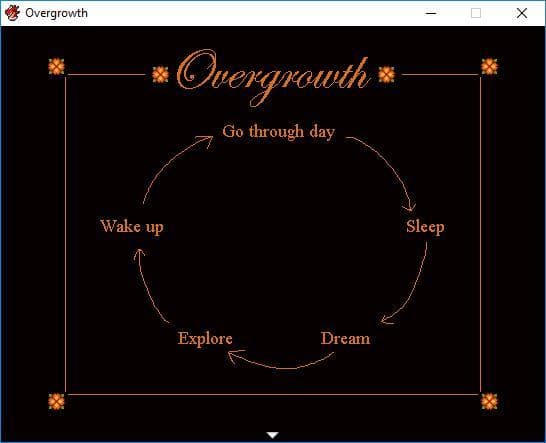The height and width of the screenshot is (443, 546).
Task: Click the white continue arrow at bottom
Action: [272, 435]
